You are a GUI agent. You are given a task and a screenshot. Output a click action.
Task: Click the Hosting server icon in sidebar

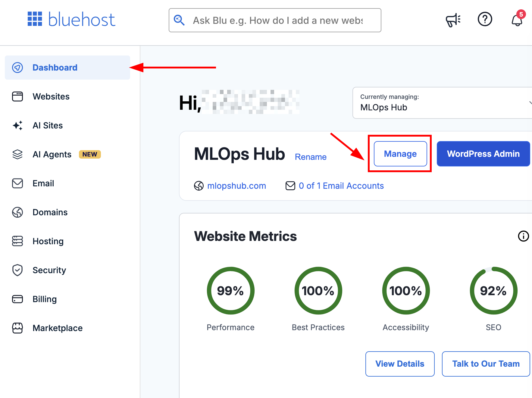[17, 241]
